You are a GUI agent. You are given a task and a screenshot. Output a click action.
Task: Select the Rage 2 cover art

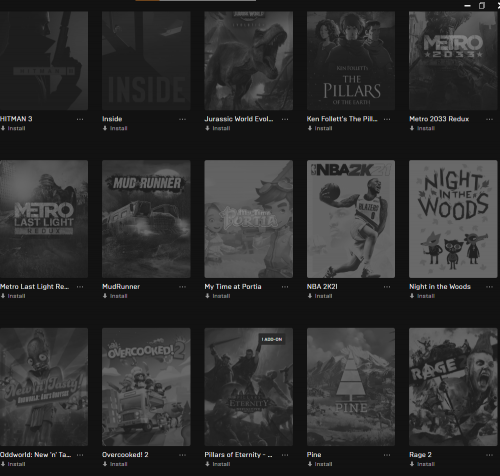pos(453,387)
